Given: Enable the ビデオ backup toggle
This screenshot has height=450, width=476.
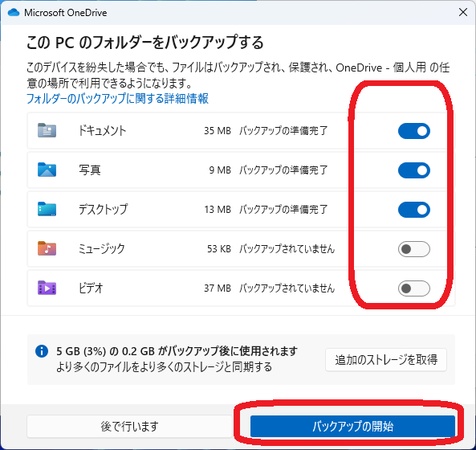Looking at the screenshot, I should (414, 288).
